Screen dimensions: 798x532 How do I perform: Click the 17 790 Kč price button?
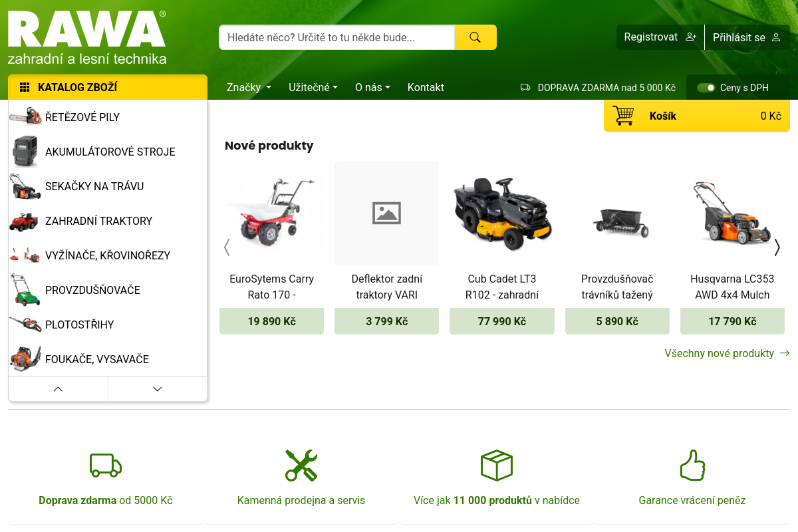[x=732, y=321]
